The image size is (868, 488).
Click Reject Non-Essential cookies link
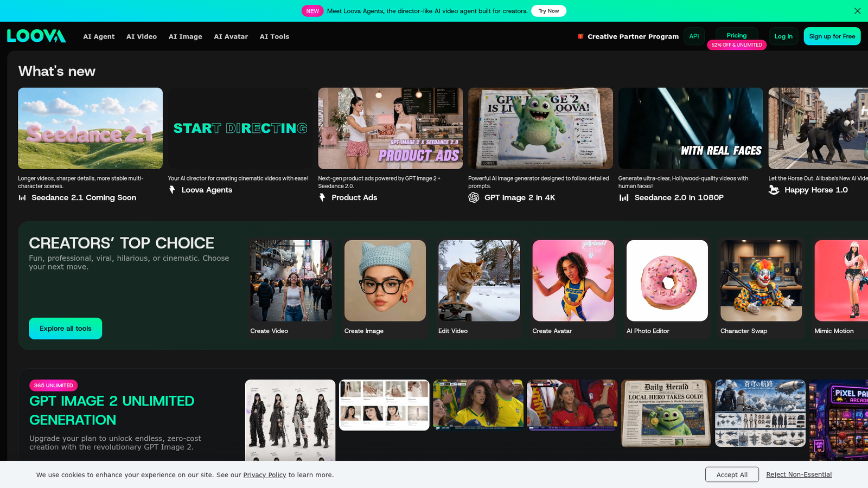point(799,474)
